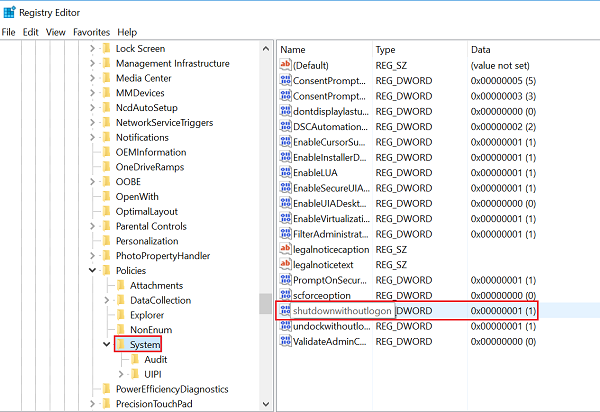Click the EnableCursorSu... DWORD icon
The width and height of the screenshot is (600, 412).
click(285, 142)
